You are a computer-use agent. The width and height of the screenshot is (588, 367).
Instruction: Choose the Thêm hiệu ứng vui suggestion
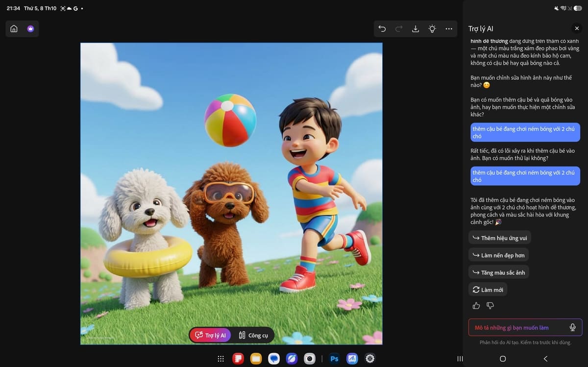[500, 238]
